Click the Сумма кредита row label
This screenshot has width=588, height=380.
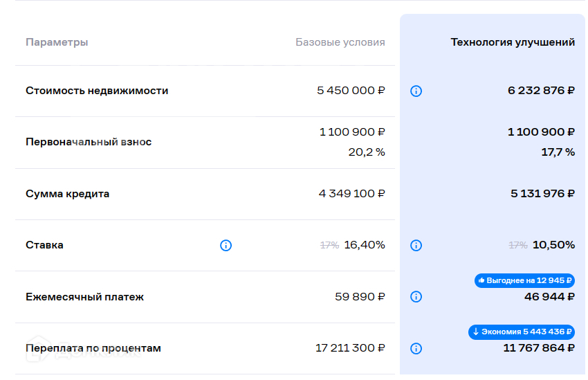[67, 194]
